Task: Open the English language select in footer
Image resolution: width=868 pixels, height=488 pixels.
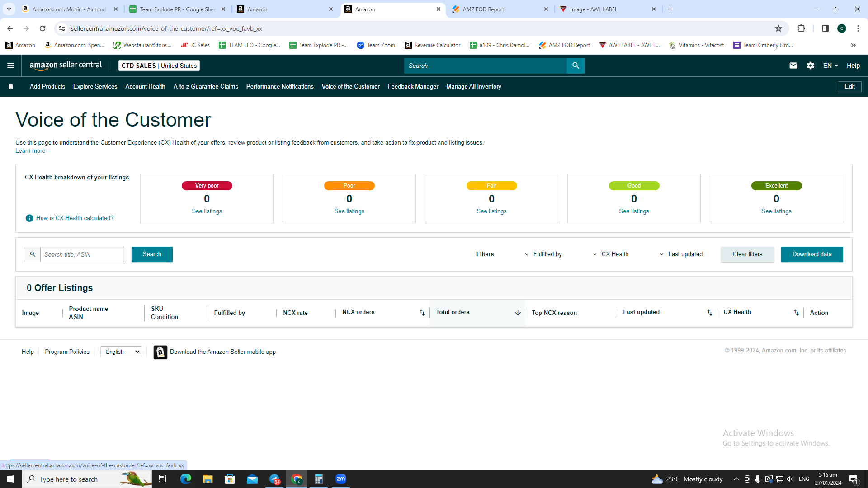Action: (x=121, y=352)
